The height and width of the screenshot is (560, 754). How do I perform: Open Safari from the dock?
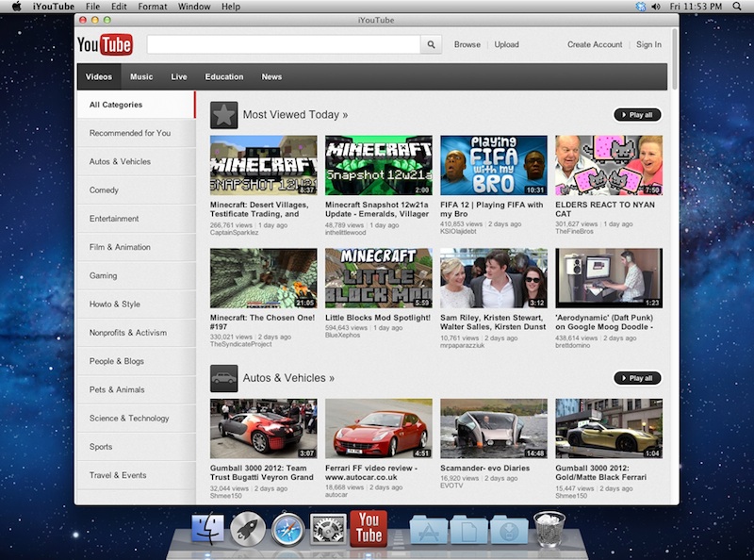pyautogui.click(x=288, y=530)
